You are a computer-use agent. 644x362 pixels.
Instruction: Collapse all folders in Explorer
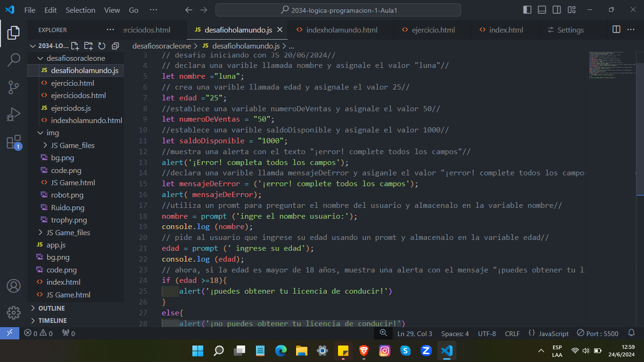115,46
